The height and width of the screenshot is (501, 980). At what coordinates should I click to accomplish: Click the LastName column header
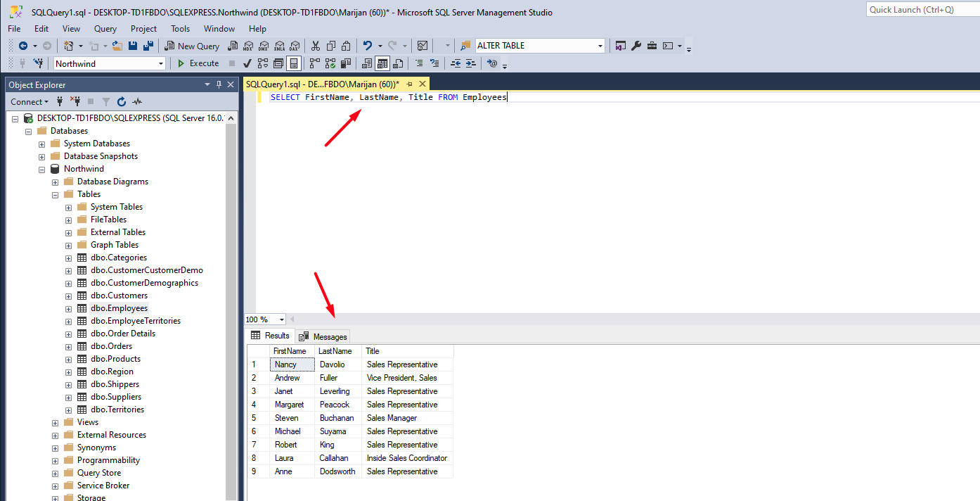(x=338, y=351)
